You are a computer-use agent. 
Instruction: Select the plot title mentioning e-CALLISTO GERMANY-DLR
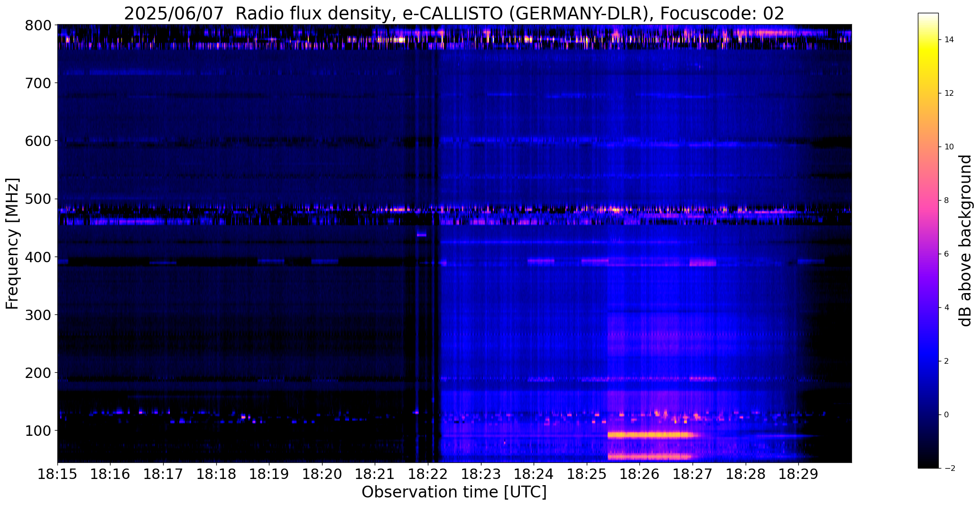pos(454,13)
